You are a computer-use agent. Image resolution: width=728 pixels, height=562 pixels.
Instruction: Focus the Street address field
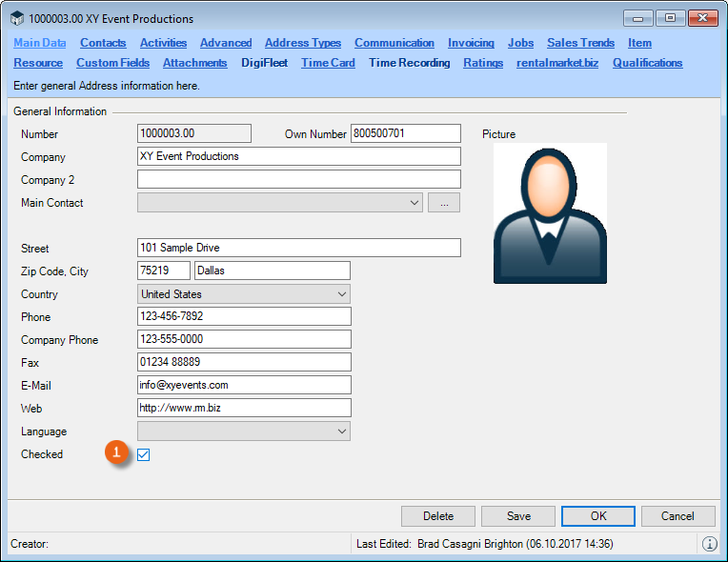tap(298, 249)
